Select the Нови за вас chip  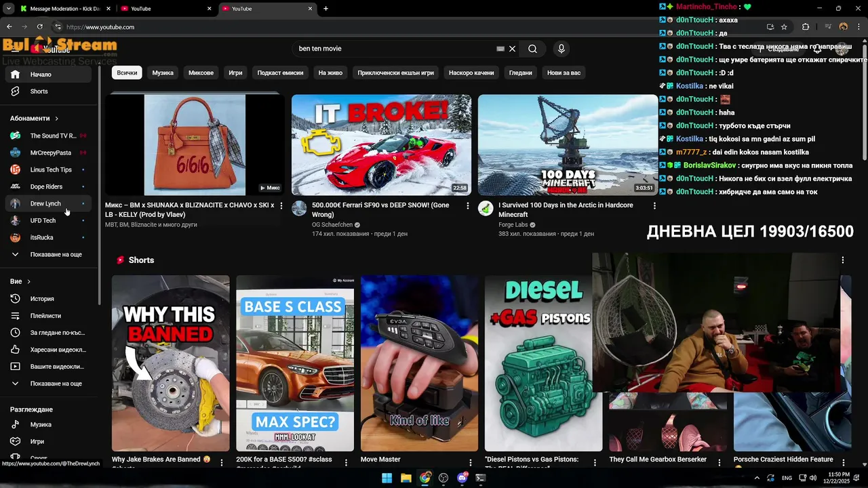(564, 73)
